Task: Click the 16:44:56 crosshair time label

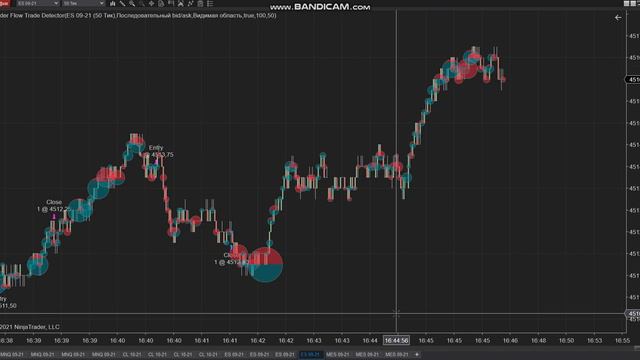Action: 396,340
